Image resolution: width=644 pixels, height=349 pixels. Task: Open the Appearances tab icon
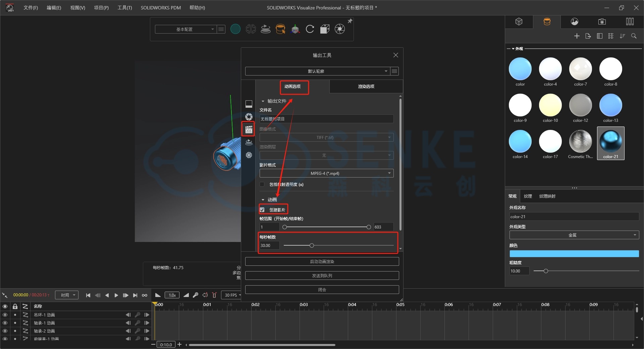click(x=547, y=22)
